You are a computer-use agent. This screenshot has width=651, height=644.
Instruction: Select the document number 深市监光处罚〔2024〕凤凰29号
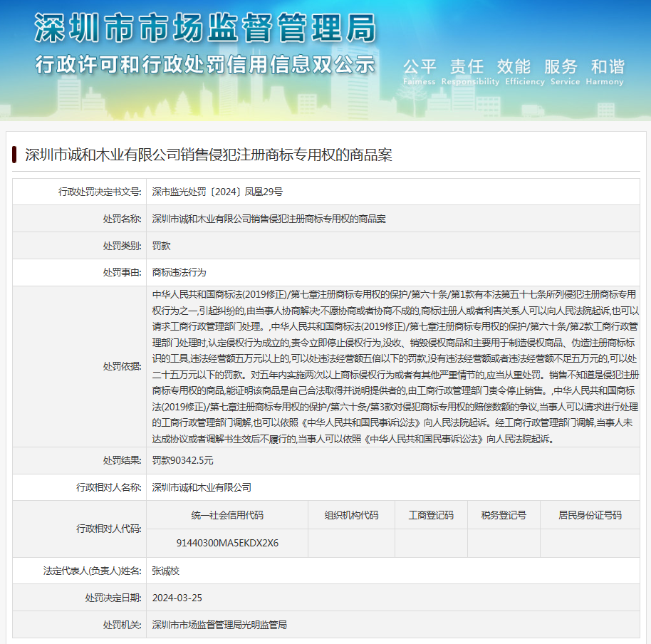(x=217, y=192)
